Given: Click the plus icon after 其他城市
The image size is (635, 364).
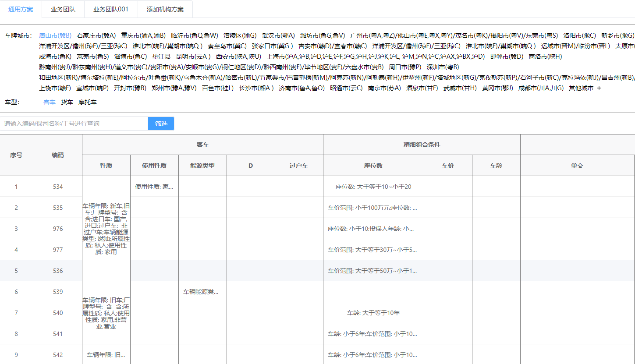Looking at the screenshot, I should coord(599,88).
